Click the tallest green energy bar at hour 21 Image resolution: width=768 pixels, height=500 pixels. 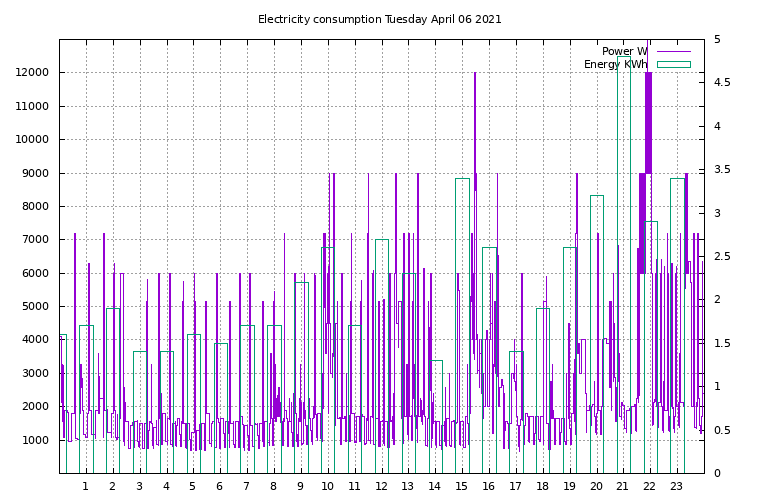pyautogui.click(x=624, y=265)
